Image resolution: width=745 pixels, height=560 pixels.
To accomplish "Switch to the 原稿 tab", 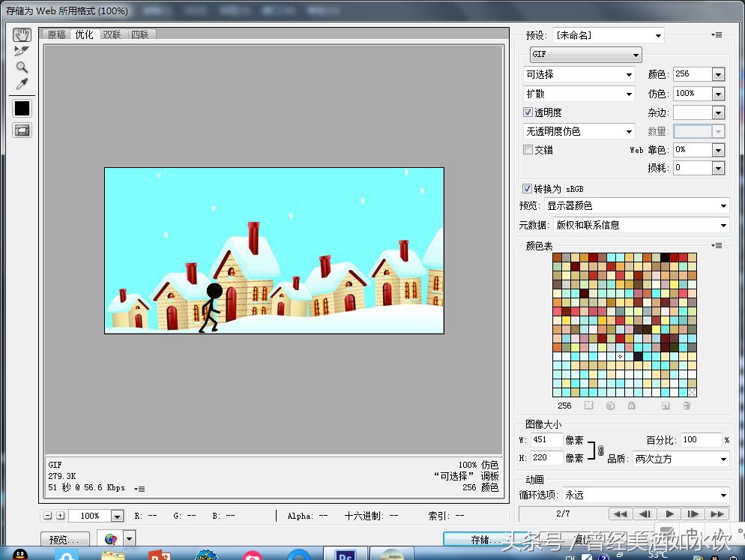I will pos(56,34).
